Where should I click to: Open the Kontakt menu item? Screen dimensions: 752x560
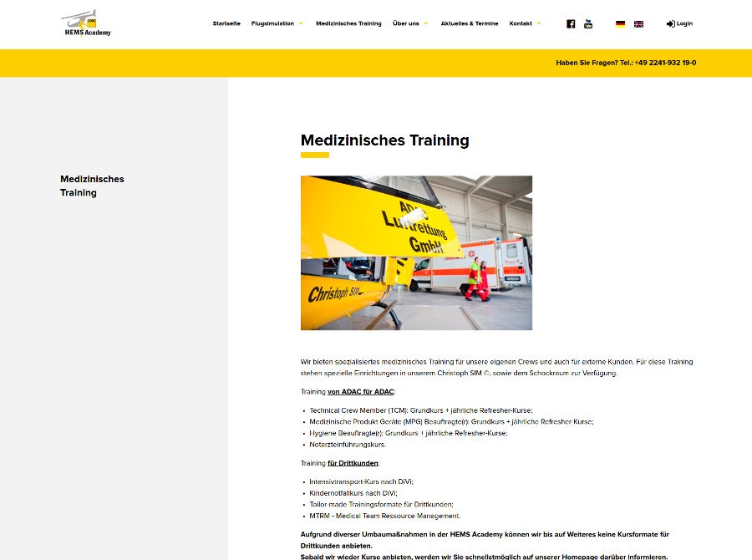[521, 23]
